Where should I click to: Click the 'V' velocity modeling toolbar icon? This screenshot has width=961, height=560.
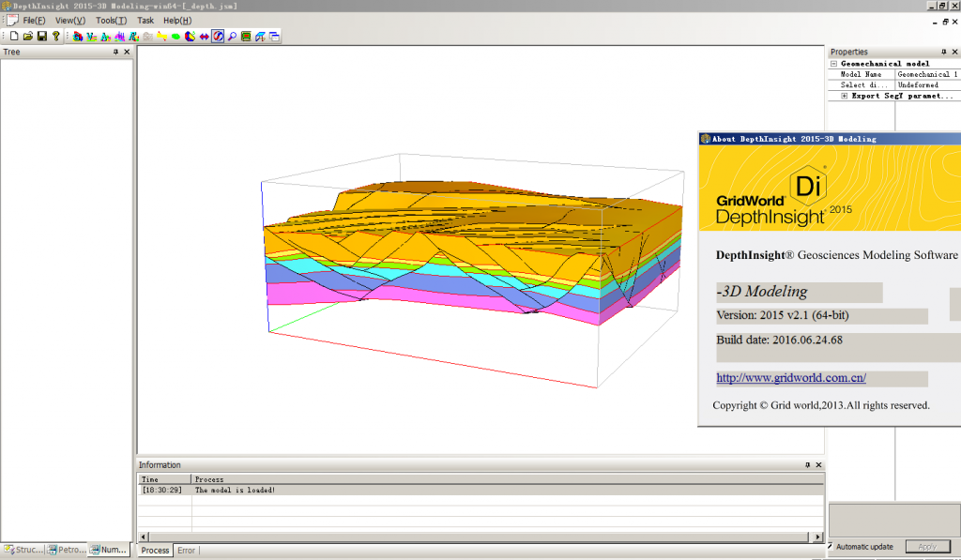pos(91,37)
